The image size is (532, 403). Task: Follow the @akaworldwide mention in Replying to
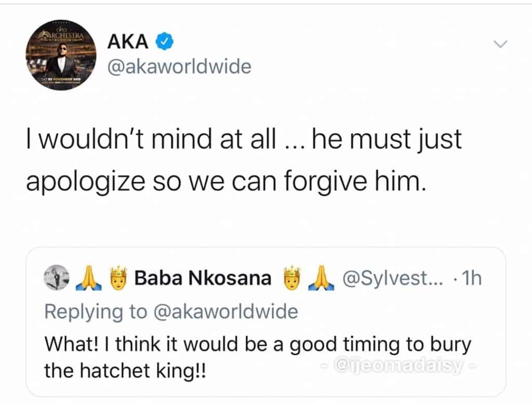coord(226,312)
